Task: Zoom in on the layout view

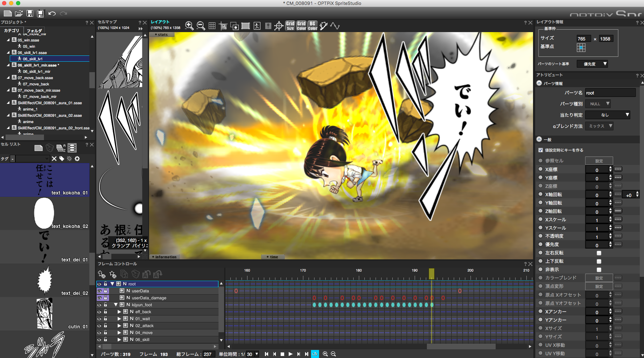Action: (x=189, y=26)
